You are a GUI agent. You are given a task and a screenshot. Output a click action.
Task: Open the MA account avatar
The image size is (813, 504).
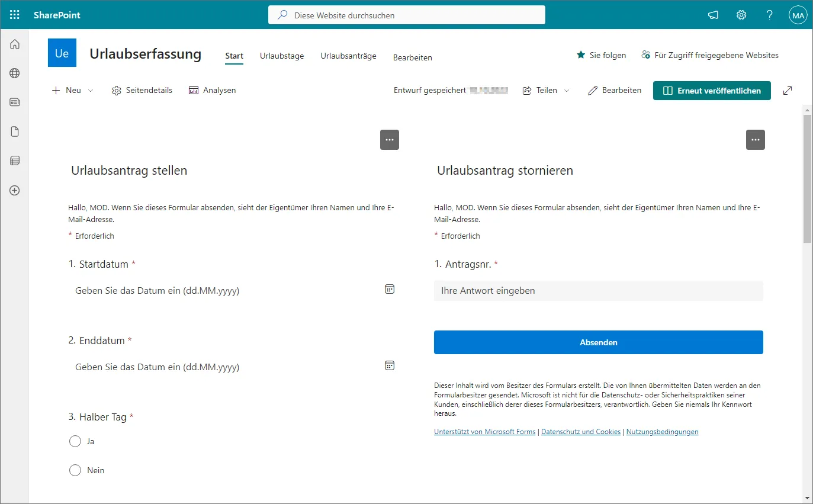click(798, 15)
